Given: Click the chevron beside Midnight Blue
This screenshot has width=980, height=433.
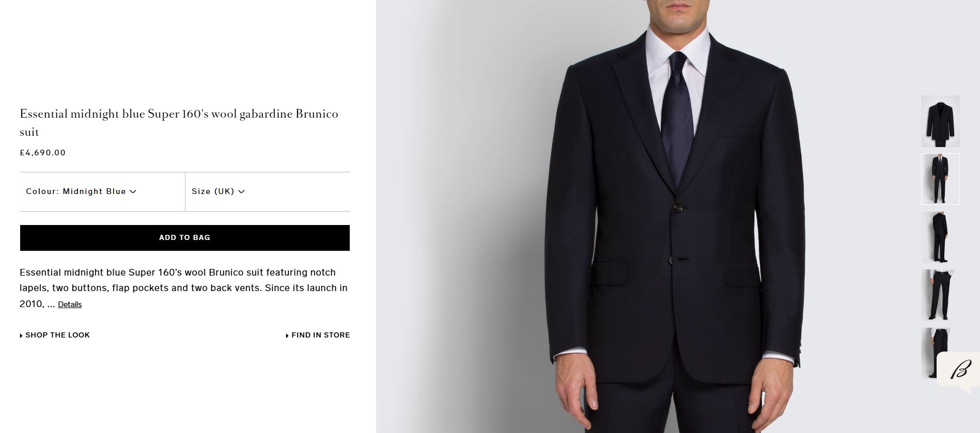Looking at the screenshot, I should click(133, 191).
